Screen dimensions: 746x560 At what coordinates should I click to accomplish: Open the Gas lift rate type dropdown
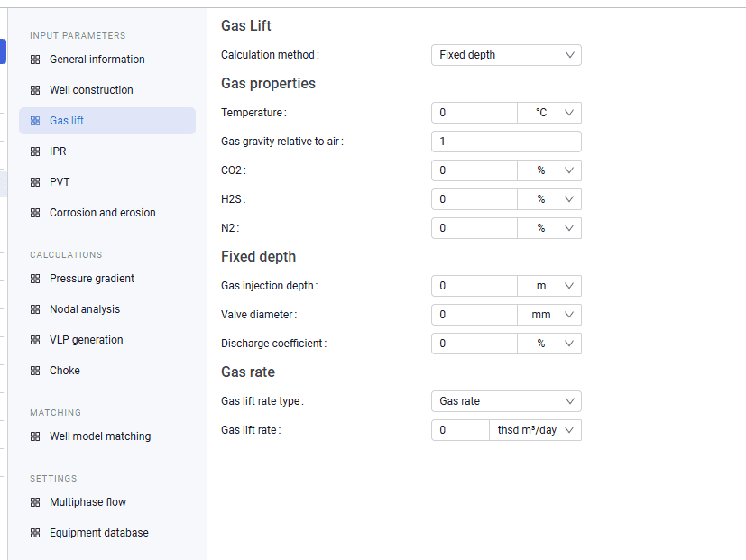pyautogui.click(x=506, y=401)
